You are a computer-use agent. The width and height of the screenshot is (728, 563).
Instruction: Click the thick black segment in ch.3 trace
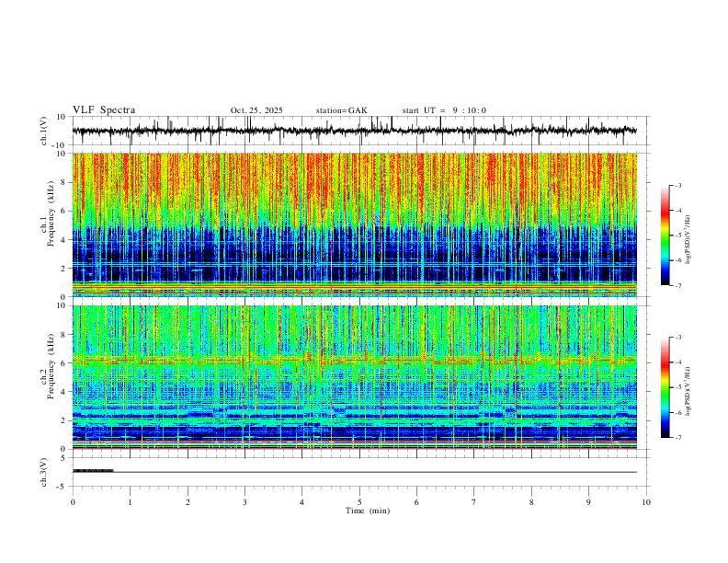click(x=93, y=471)
